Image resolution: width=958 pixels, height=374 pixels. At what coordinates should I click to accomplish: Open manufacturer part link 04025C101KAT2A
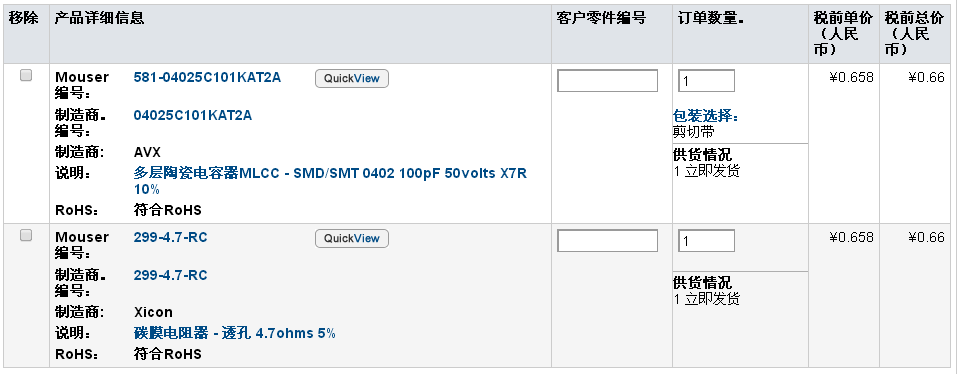[x=192, y=115]
